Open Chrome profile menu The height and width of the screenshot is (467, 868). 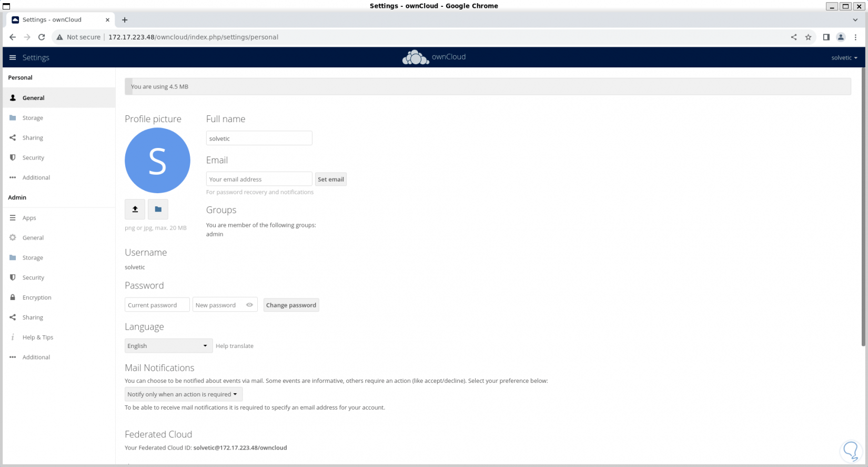point(841,37)
